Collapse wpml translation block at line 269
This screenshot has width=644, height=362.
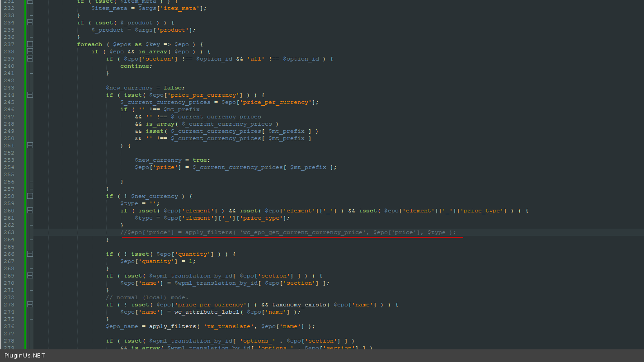[30, 276]
